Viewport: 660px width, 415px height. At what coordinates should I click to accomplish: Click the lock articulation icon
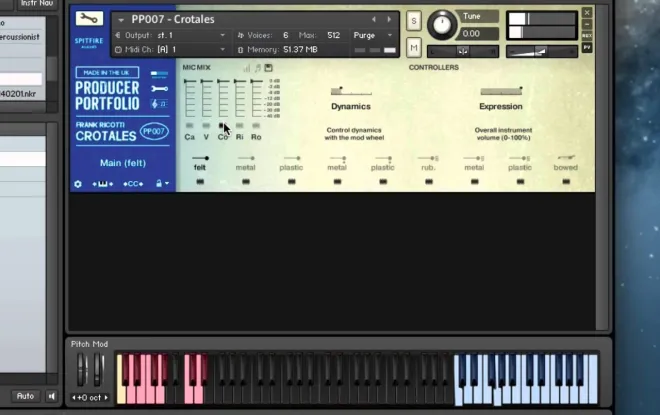tap(159, 184)
